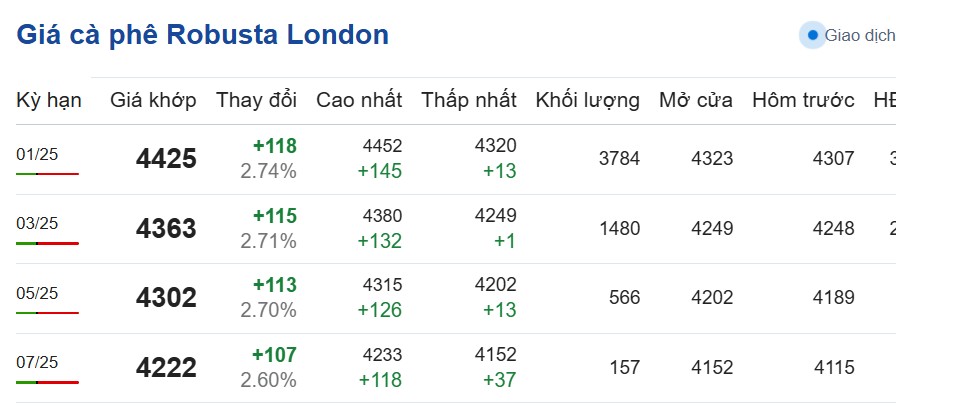This screenshot has width=957, height=411.
Task: Click the color bar under 01/25
Action: (x=47, y=174)
